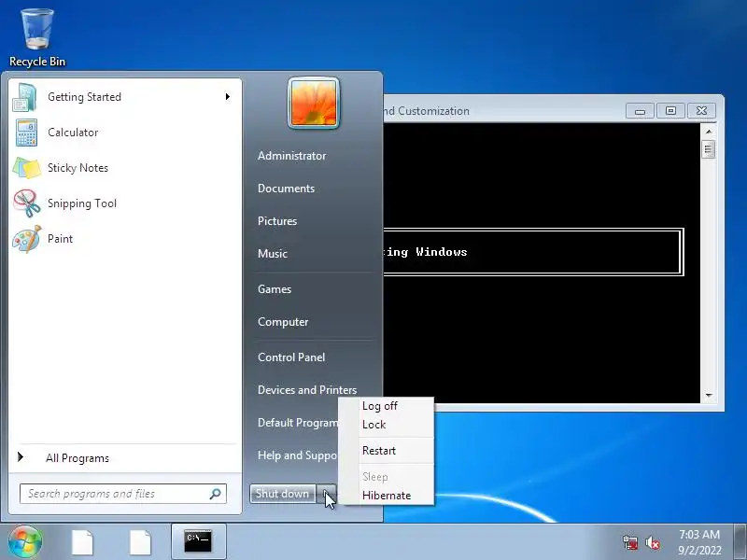This screenshot has height=560, width=747.
Task: Click the taskbar clock showing 7:03 AM
Action: point(699,542)
